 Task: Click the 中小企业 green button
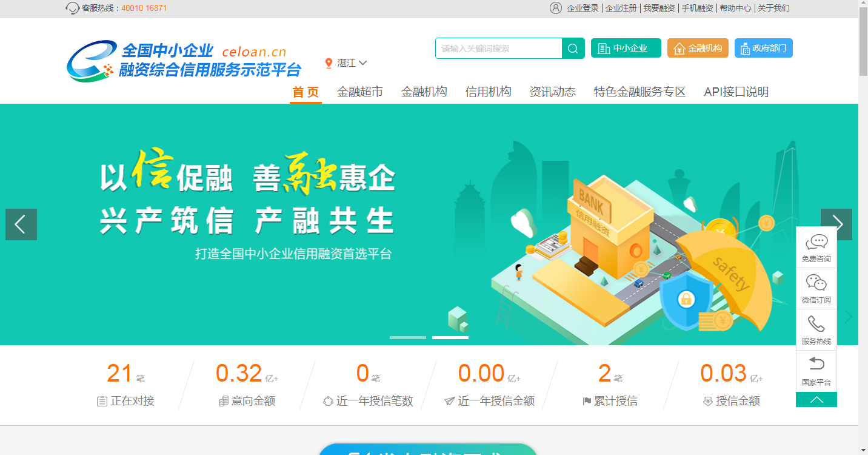click(x=626, y=49)
